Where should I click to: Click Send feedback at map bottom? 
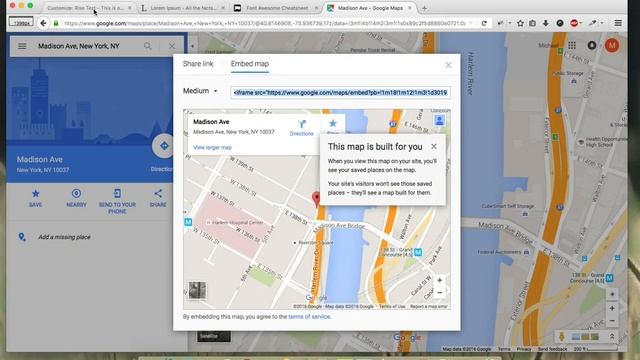coord(552,349)
